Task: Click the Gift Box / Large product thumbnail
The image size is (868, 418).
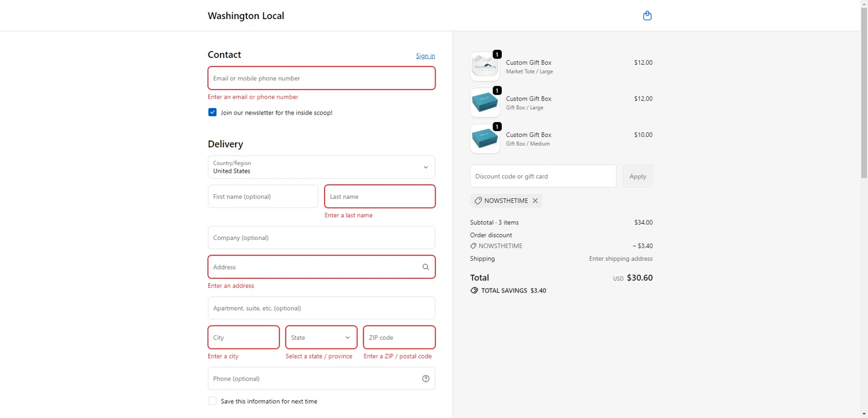Action: [x=485, y=102]
